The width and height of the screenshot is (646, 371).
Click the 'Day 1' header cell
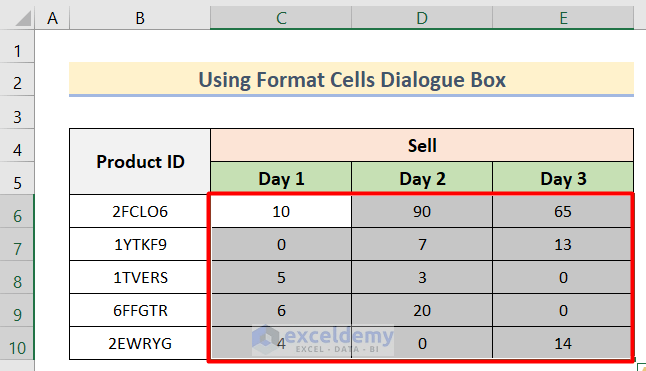(281, 178)
